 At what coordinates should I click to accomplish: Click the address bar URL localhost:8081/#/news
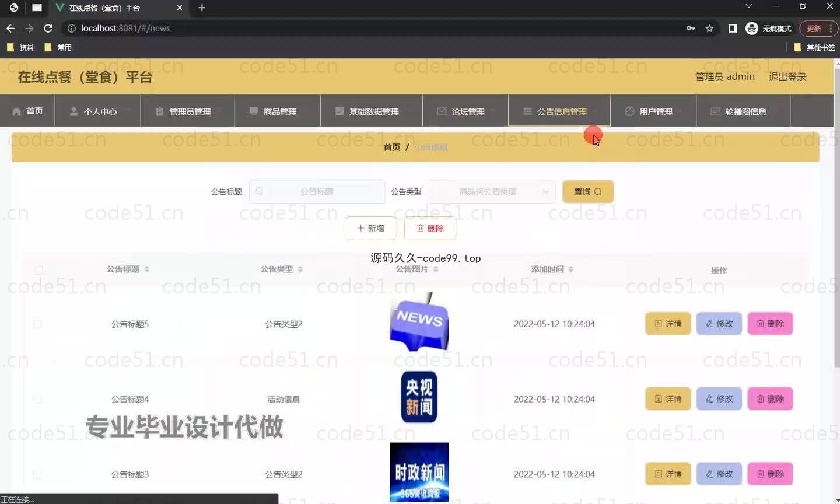point(125,28)
